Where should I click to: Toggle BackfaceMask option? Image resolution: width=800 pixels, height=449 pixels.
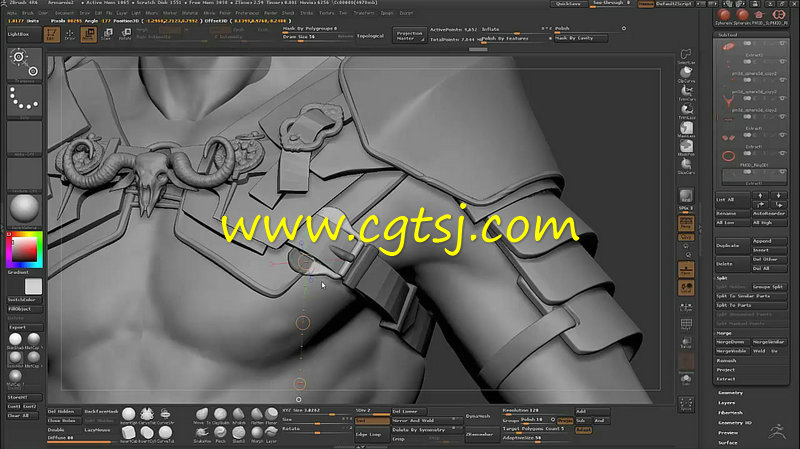tap(102, 411)
